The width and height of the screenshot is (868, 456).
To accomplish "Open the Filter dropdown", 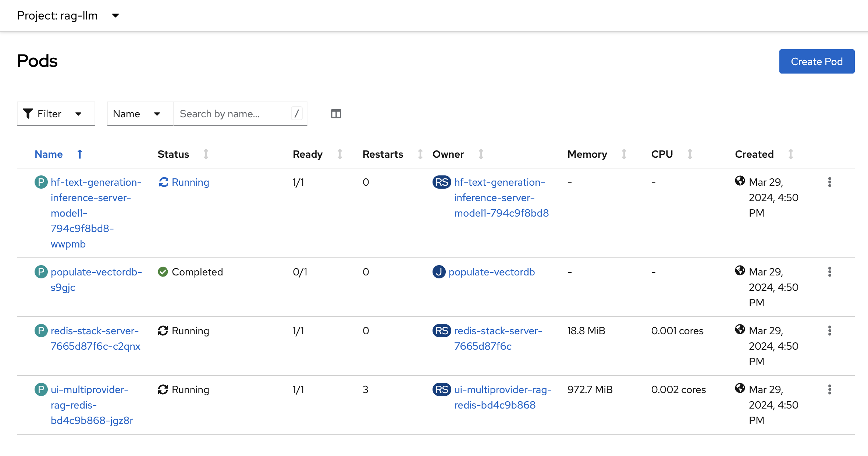I will (78, 114).
